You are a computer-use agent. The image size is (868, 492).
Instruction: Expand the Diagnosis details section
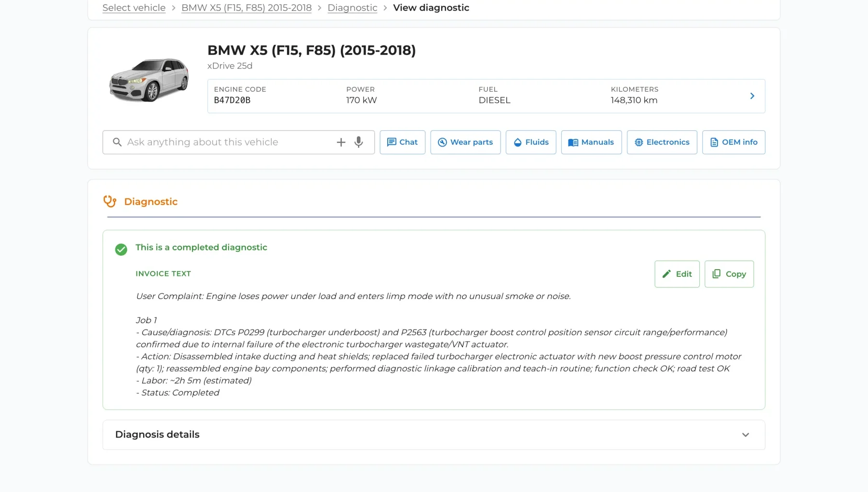[x=434, y=435]
